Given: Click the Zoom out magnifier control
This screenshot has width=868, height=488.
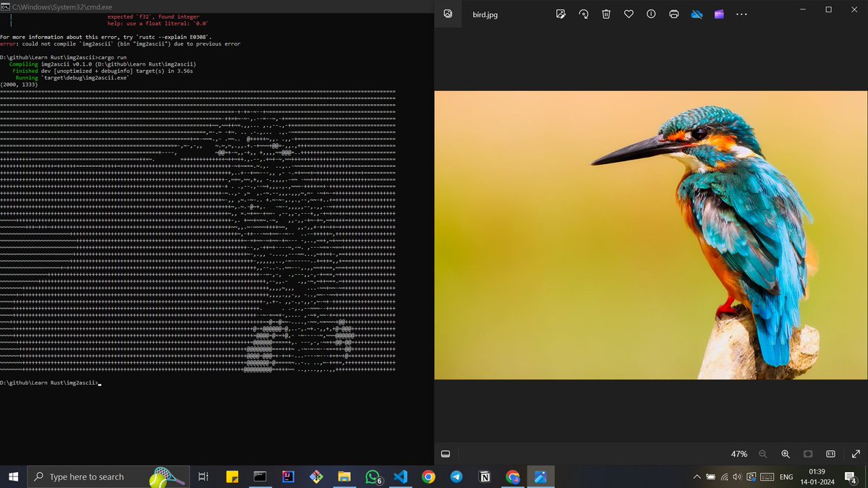Looking at the screenshot, I should click(762, 454).
